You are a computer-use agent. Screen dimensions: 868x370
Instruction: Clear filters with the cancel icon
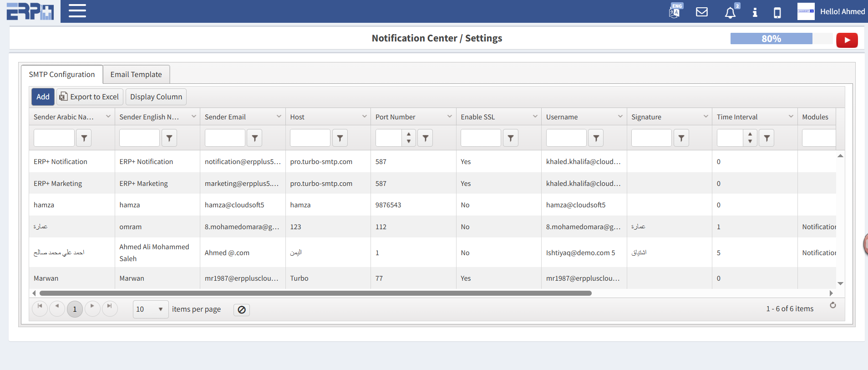[242, 310]
